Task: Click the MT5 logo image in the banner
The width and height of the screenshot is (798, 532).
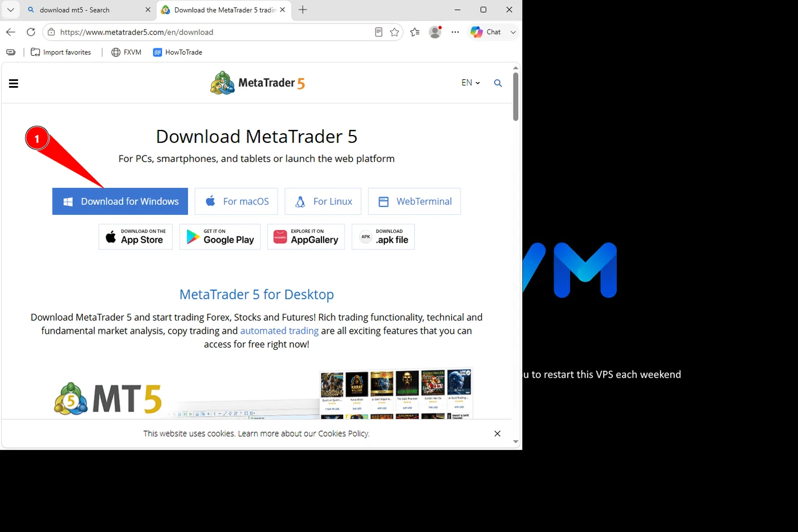Action: pyautogui.click(x=108, y=399)
